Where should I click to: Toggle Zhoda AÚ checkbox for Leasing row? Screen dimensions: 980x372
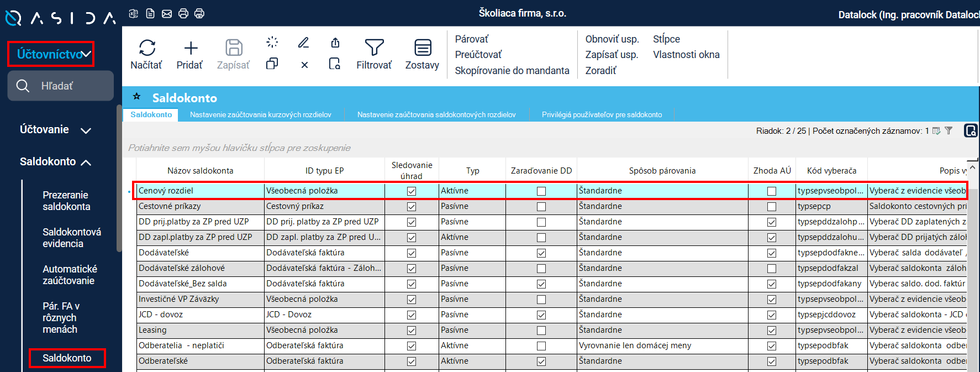(772, 330)
